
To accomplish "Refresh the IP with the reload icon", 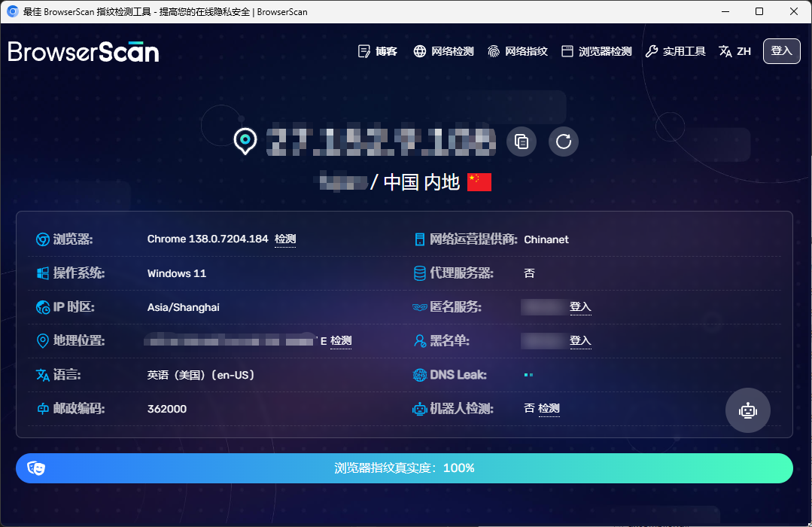I will 564,142.
